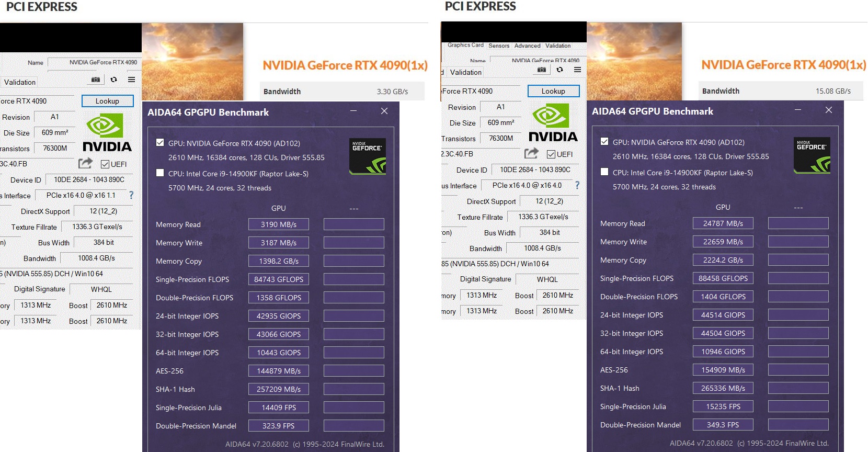
Task: Click the Bandwidth value 3.30 GB/s
Action: 392,92
